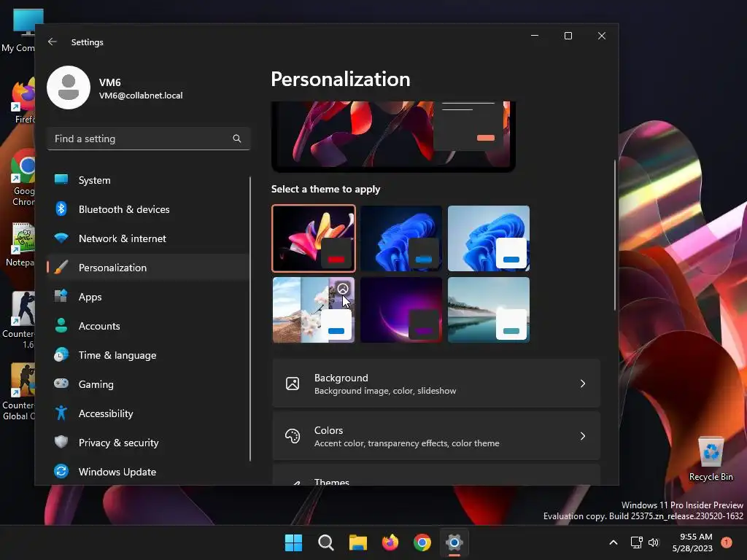Apply the calm lake light theme

pos(489,310)
